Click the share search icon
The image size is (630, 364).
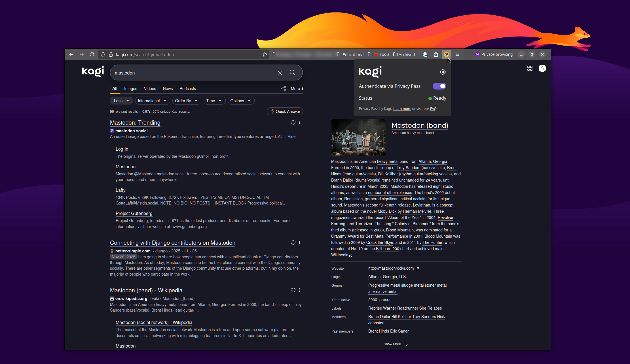pos(283,88)
